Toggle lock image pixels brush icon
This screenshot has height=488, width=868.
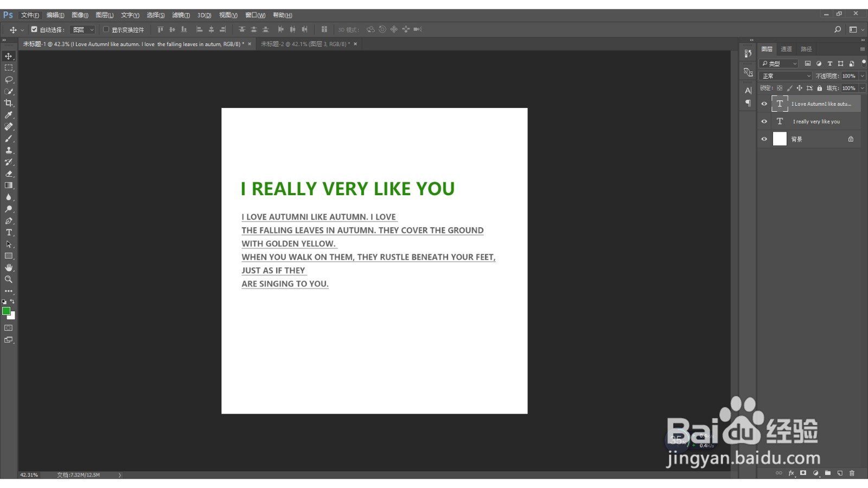pyautogui.click(x=789, y=88)
